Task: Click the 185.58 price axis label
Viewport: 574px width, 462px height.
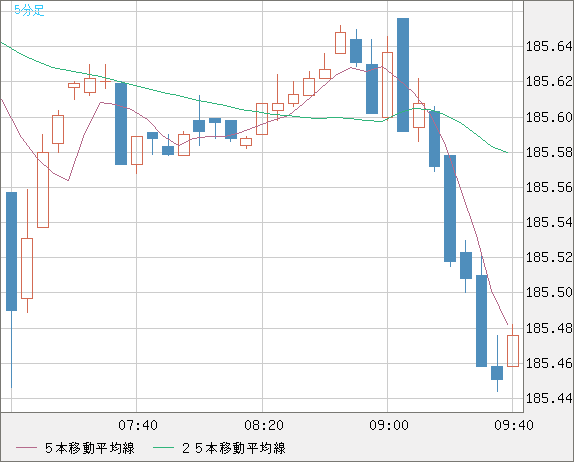Action: (549, 152)
